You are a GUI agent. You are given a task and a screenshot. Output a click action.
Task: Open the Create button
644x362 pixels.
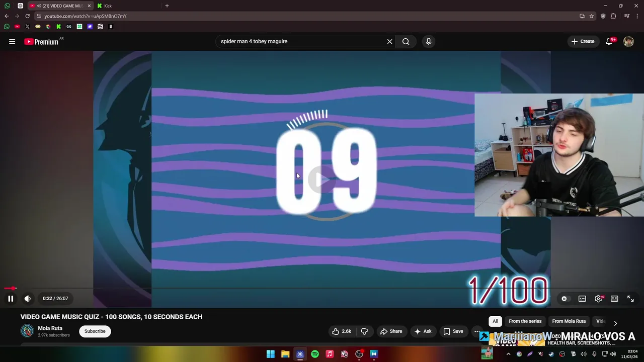[583, 41]
